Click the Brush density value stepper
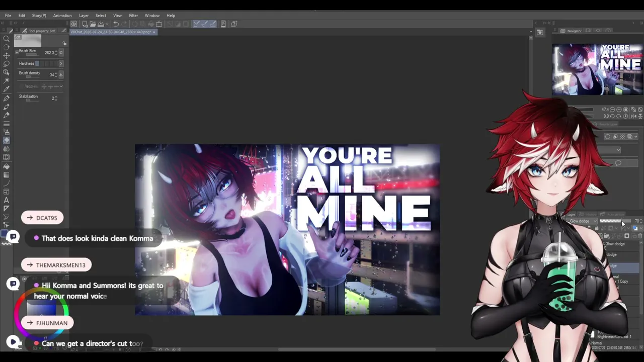 [56, 75]
